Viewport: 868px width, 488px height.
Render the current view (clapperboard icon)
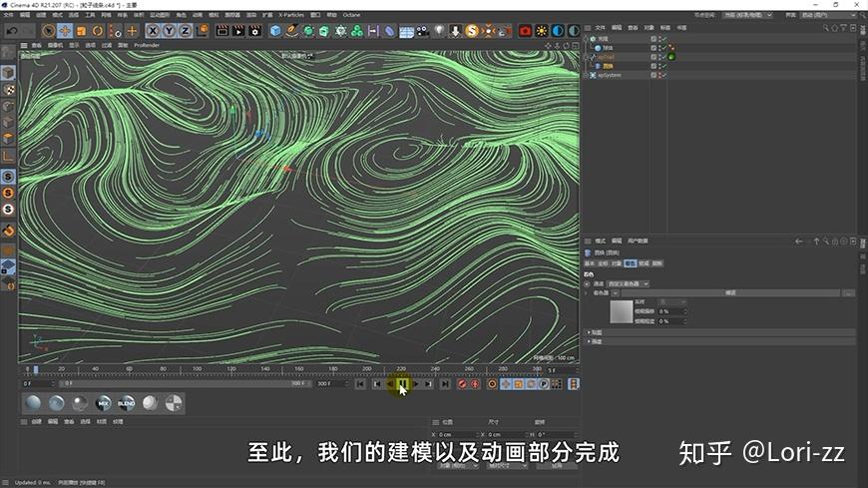tap(221, 31)
